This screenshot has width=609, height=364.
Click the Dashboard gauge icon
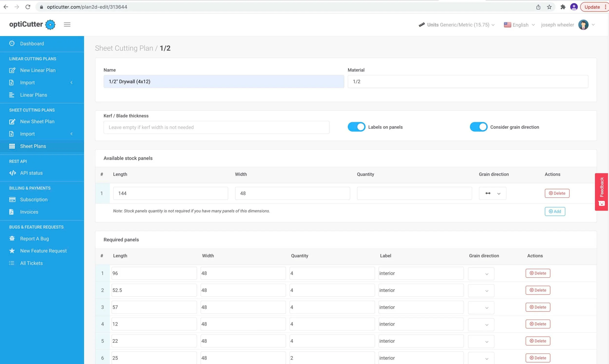click(12, 43)
